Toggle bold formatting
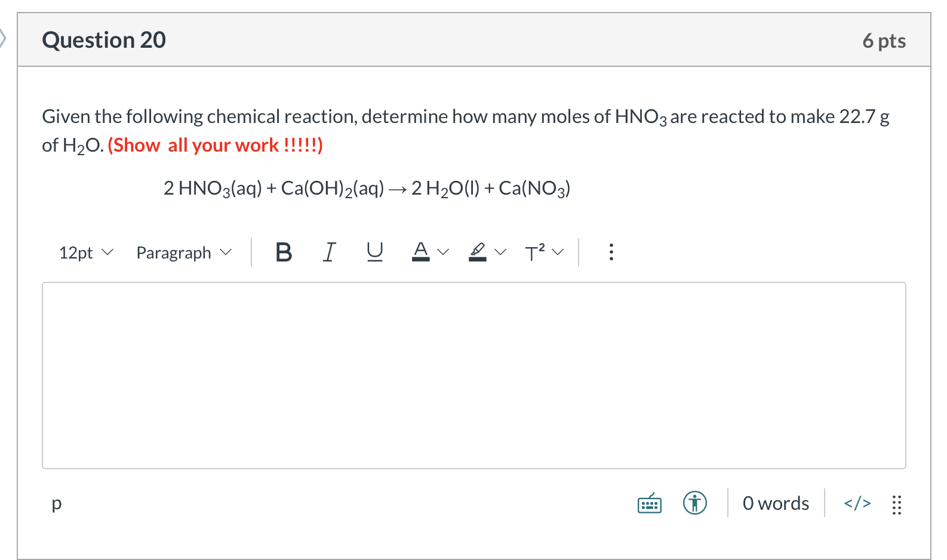This screenshot has width=947, height=560. (284, 253)
